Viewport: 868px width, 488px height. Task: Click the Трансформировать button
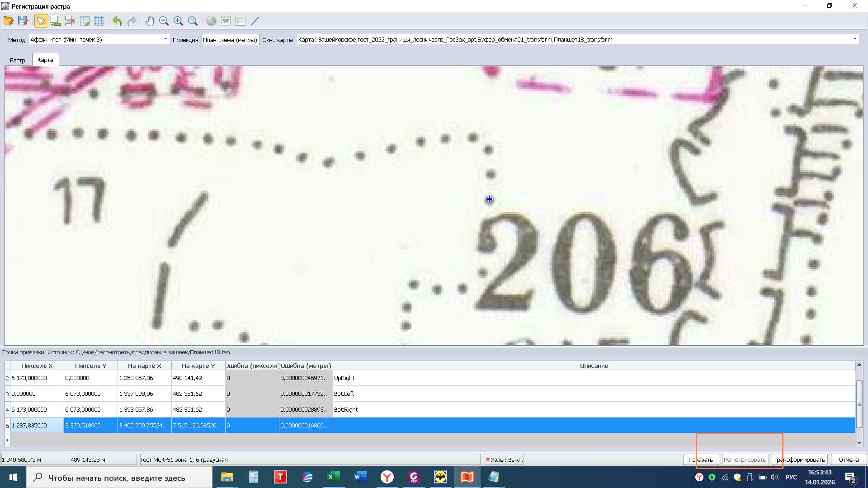(799, 460)
